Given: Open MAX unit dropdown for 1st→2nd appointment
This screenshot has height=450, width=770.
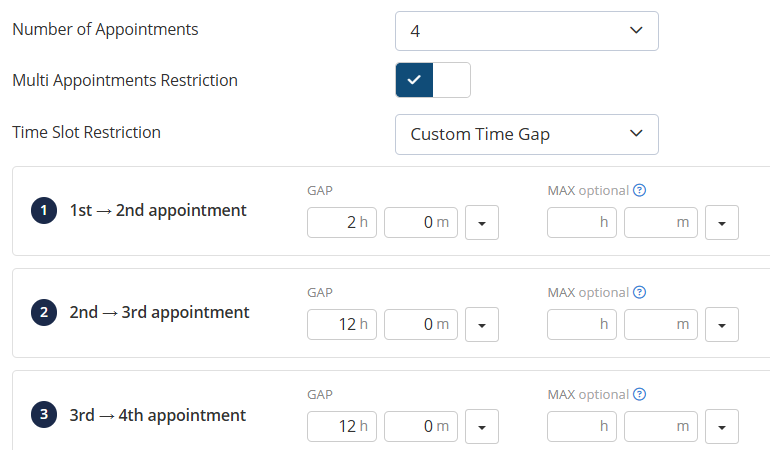Looking at the screenshot, I should (x=721, y=223).
